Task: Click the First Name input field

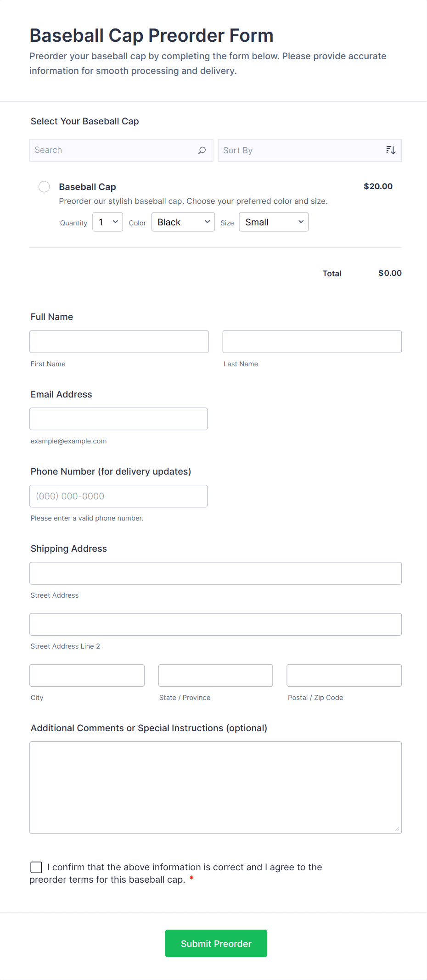Action: (x=118, y=342)
